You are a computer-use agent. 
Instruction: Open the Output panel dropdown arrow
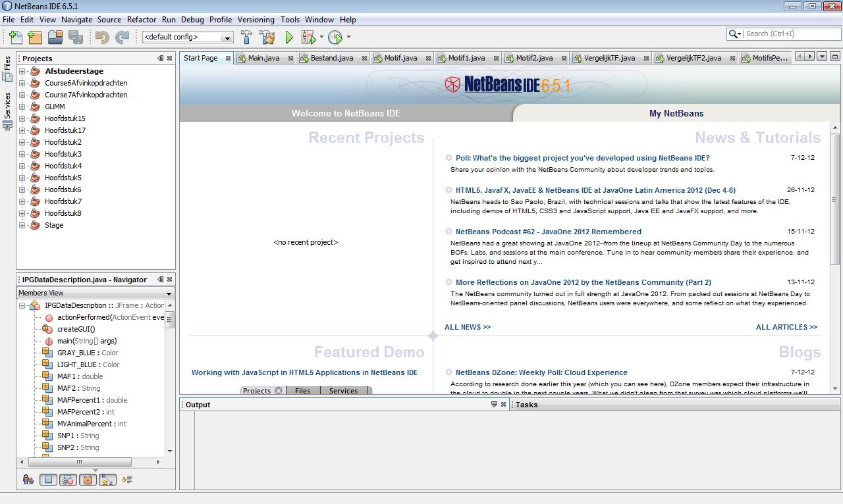tap(494, 405)
